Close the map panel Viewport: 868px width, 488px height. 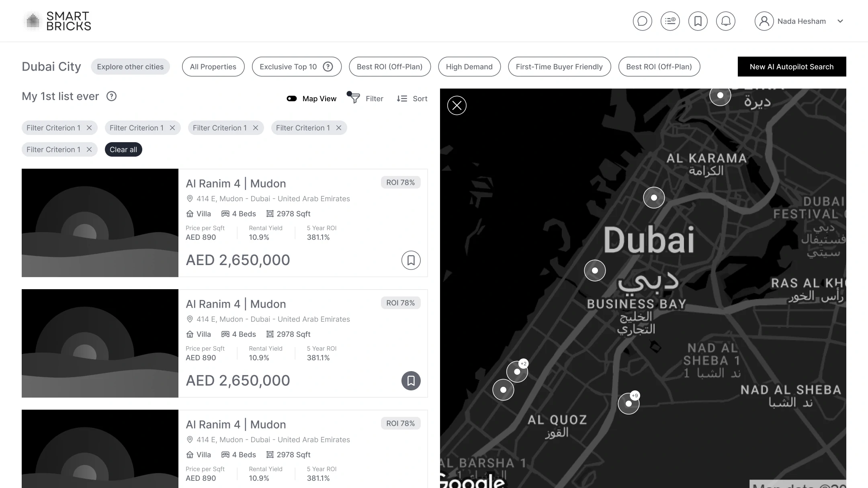(457, 106)
